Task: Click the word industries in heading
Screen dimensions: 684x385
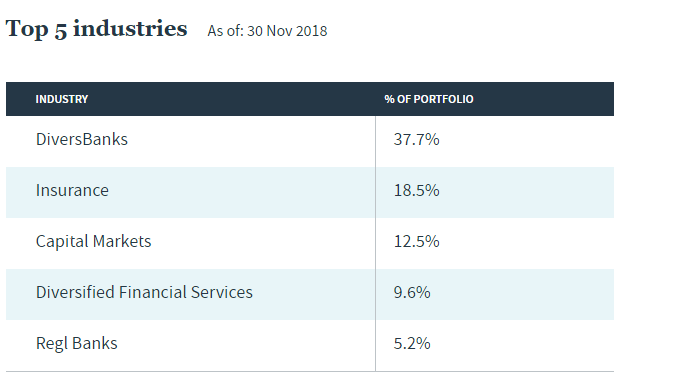Action: (x=130, y=28)
